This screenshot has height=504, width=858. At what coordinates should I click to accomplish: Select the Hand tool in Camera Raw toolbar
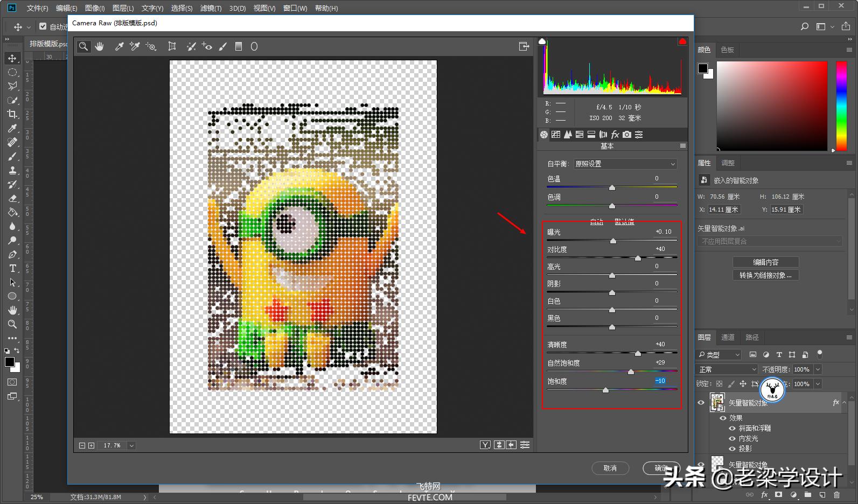[99, 46]
